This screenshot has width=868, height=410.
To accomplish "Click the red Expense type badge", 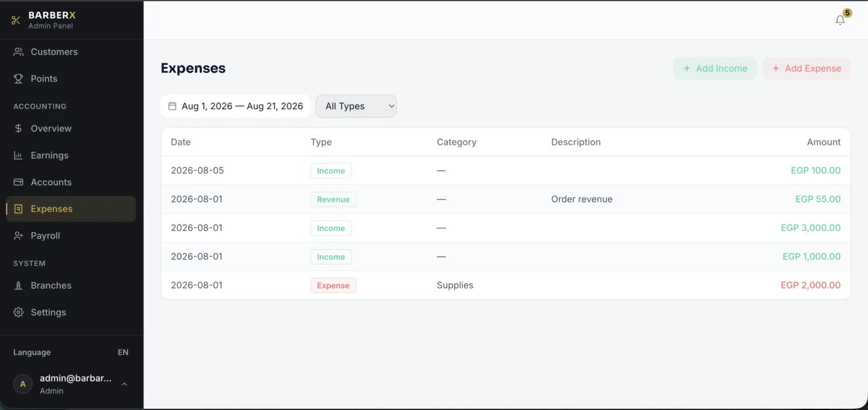I will coord(333,285).
